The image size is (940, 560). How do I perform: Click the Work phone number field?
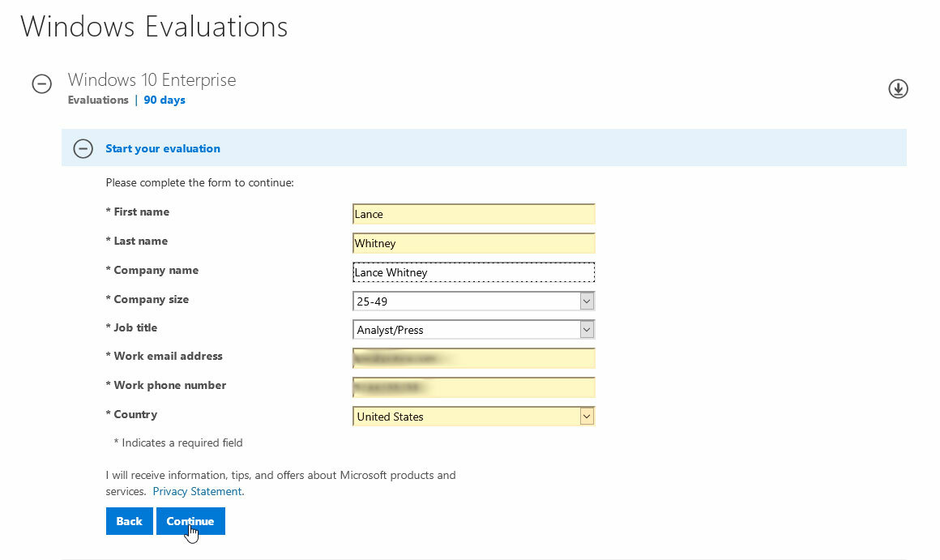(x=473, y=387)
